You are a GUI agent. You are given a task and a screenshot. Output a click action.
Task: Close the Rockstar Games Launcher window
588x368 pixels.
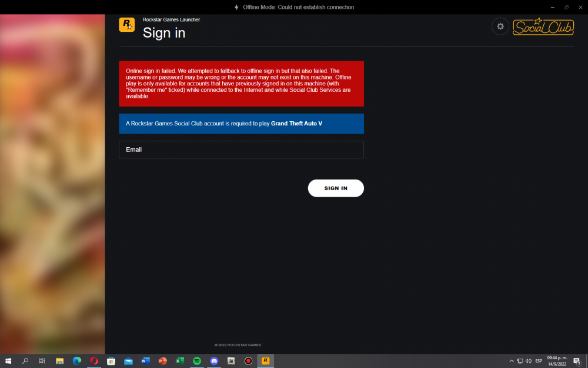[x=580, y=7]
